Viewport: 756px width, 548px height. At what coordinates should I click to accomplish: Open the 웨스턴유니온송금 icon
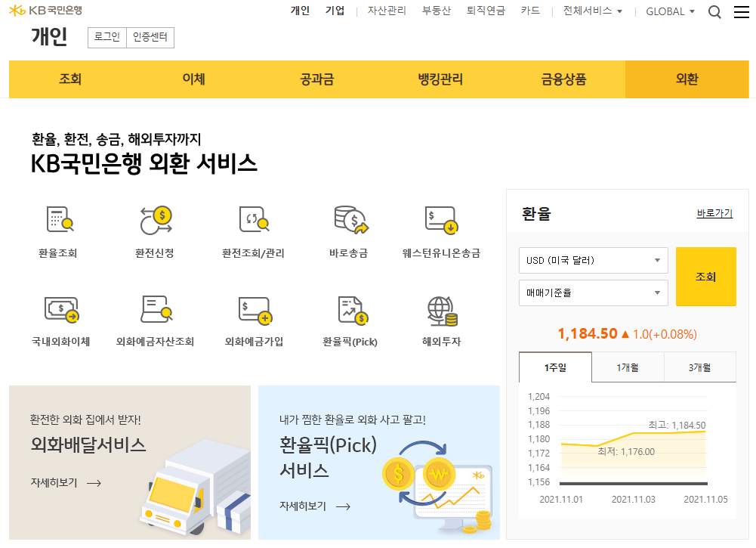(441, 220)
